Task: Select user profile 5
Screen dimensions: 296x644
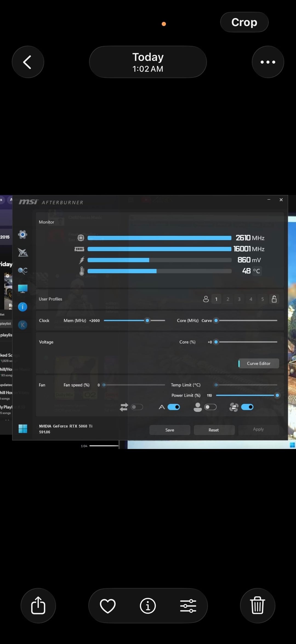Action: (x=263, y=299)
